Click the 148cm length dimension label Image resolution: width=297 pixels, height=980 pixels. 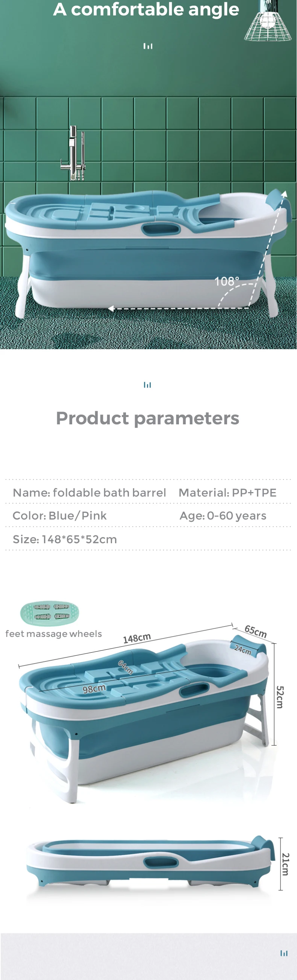(x=137, y=638)
